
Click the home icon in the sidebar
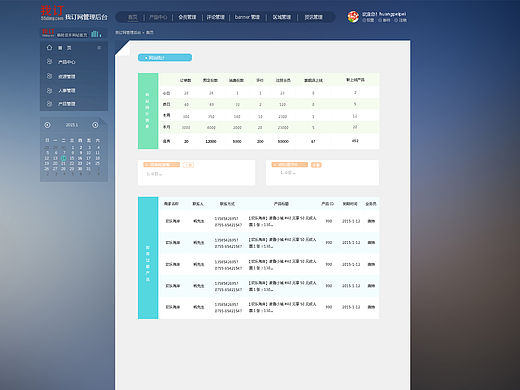(x=49, y=47)
